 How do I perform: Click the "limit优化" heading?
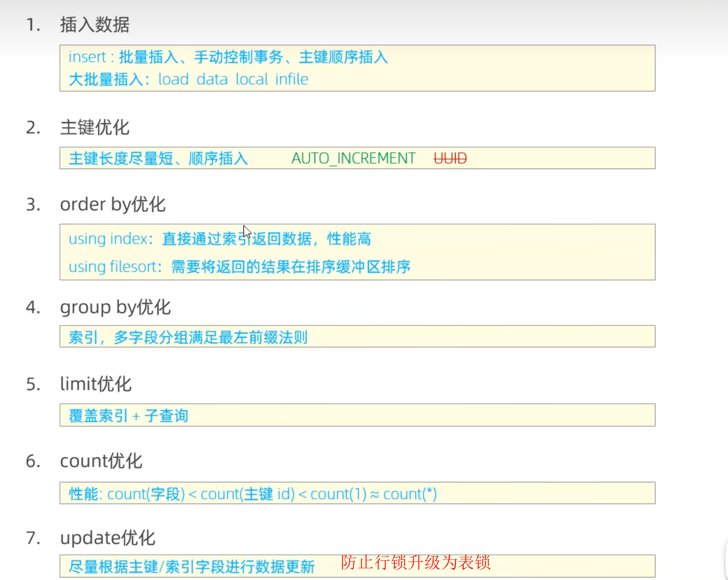coord(96,384)
